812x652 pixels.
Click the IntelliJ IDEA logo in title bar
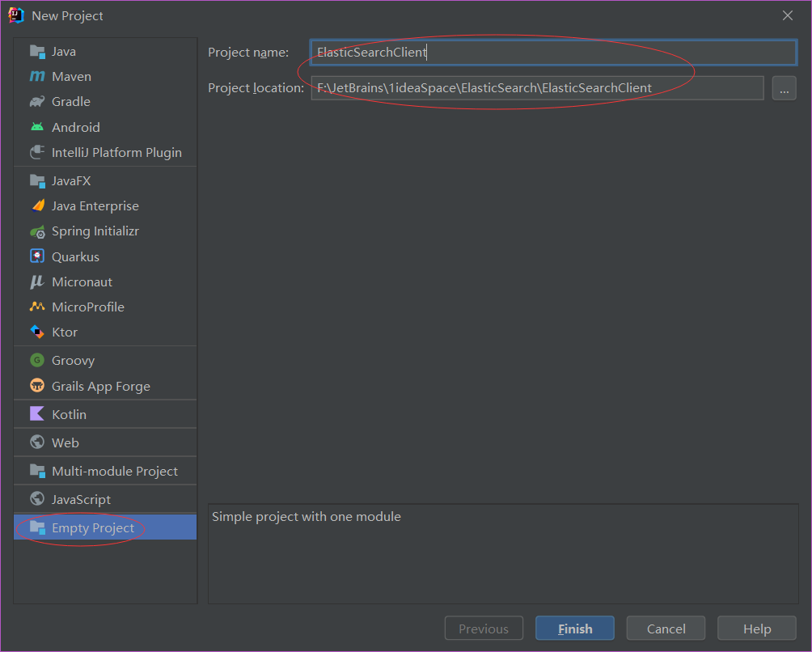click(16, 15)
